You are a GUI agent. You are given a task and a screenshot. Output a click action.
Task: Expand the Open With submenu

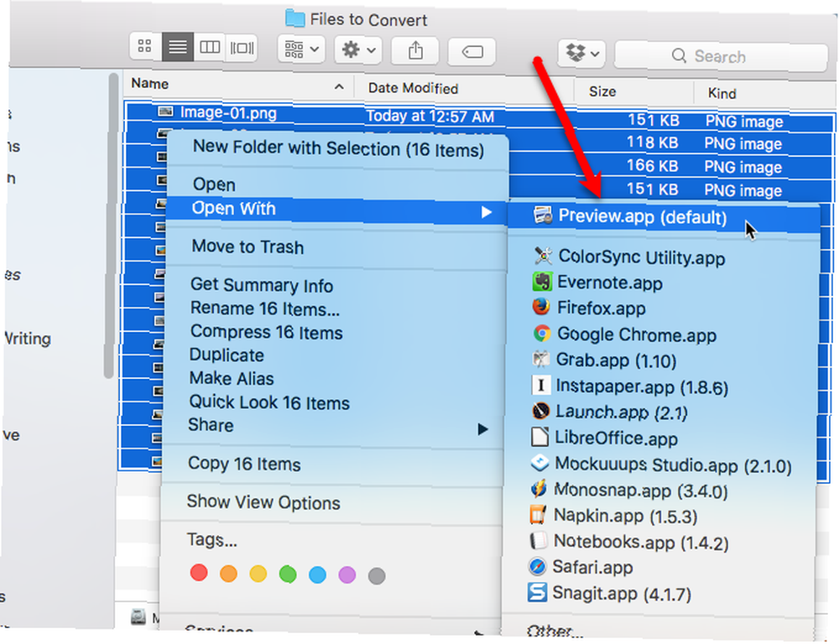[x=337, y=209]
